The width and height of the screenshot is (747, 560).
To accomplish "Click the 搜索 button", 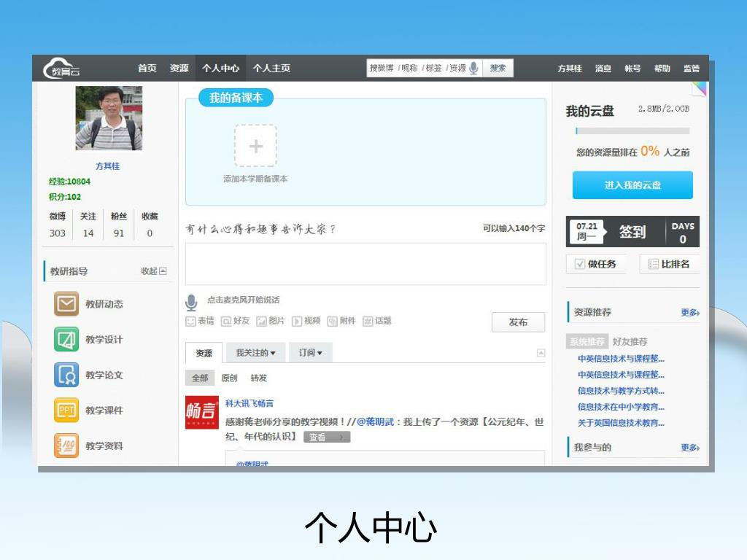I will [x=498, y=68].
